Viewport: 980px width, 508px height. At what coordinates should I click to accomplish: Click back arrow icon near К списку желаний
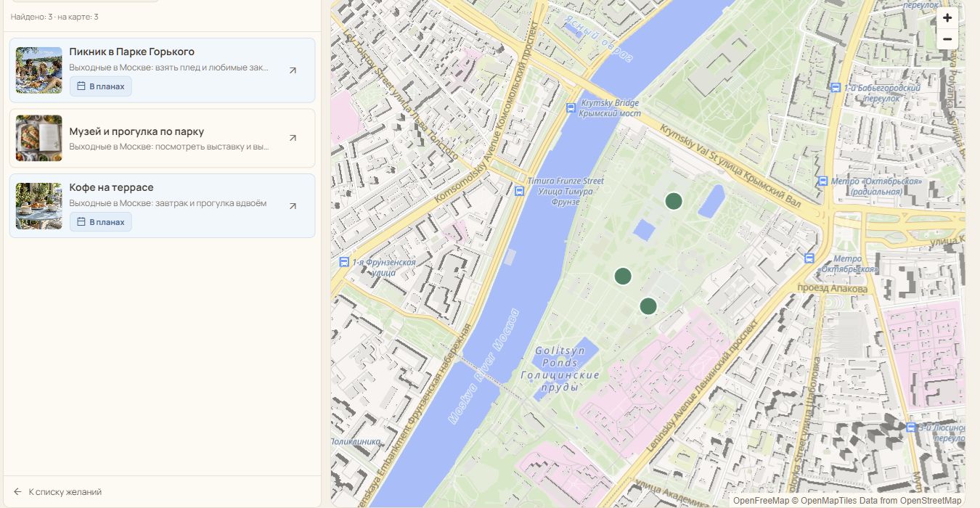tap(18, 492)
